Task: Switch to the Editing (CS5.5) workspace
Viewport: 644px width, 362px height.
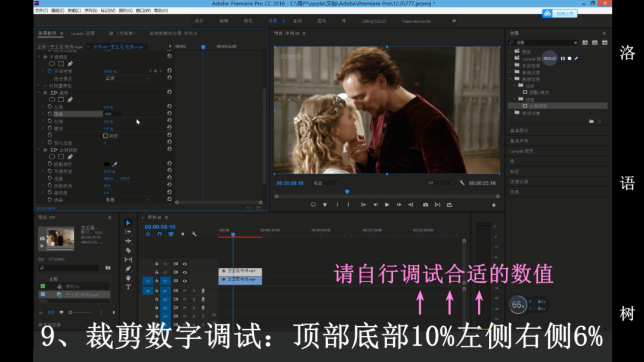Action: click(374, 21)
